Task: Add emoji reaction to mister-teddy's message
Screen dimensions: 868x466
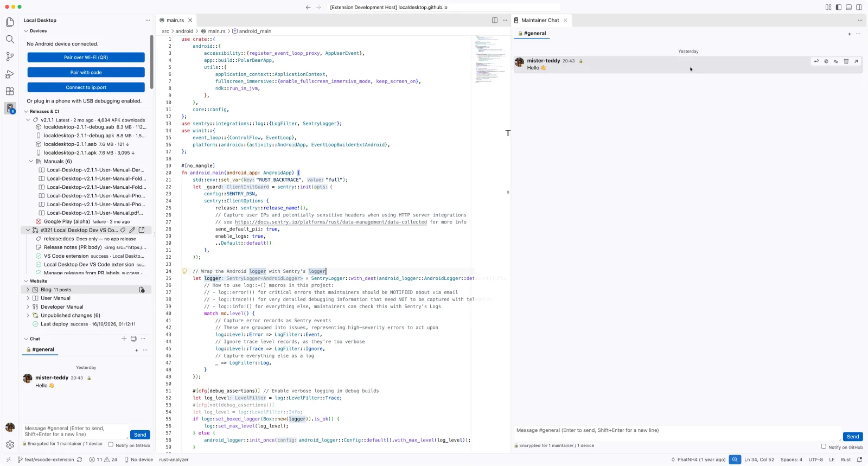Action: (x=826, y=61)
